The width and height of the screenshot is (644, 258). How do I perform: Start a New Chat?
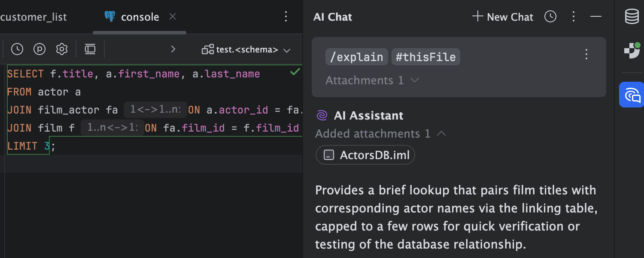[502, 17]
